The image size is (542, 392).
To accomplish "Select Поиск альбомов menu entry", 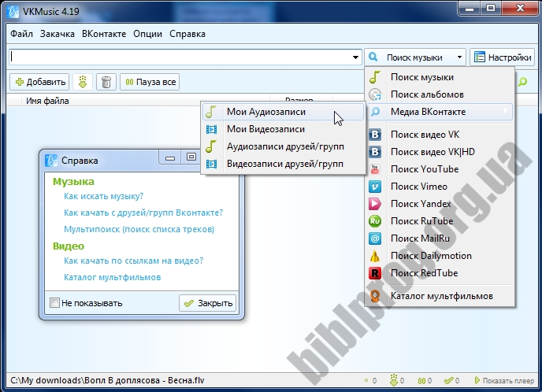I will (x=440, y=94).
